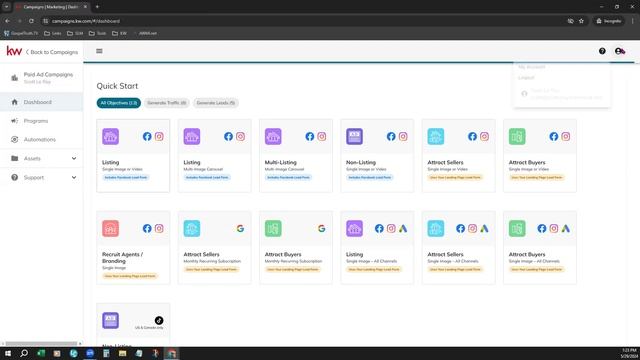This screenshot has width=640, height=360.
Task: Open Excel from the taskbar
Action: pyautogui.click(x=41, y=353)
